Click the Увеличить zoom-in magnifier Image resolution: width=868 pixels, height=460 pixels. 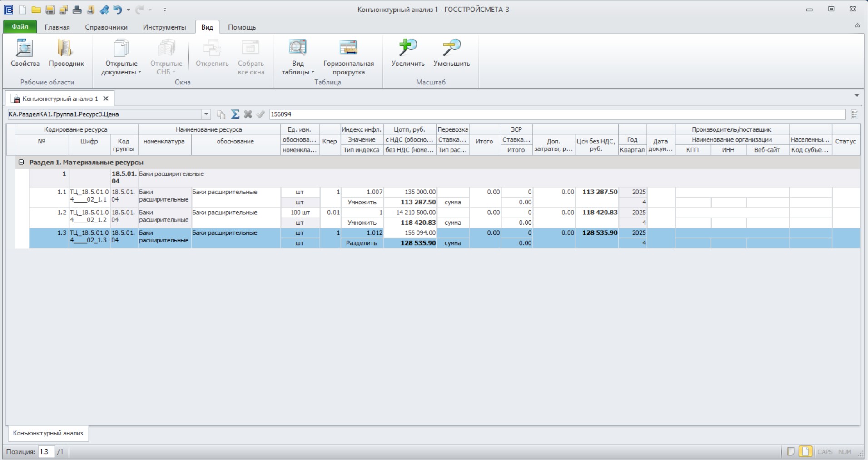point(408,53)
